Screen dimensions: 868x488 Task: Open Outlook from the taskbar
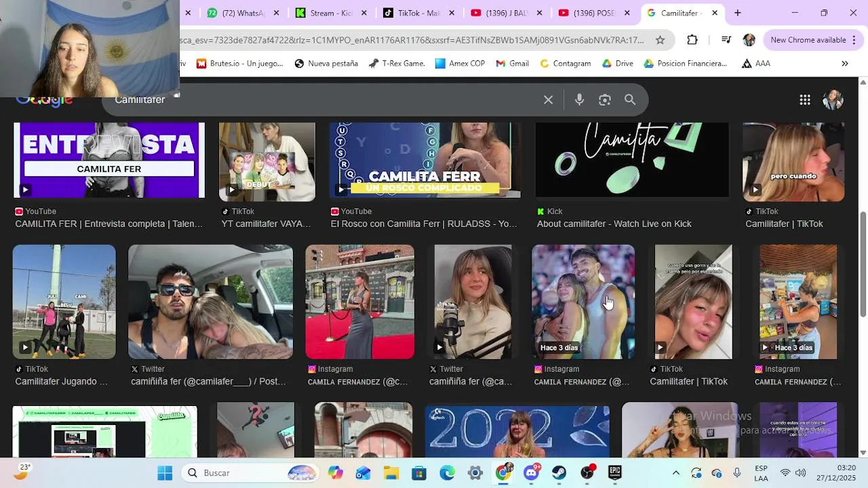pos(363,473)
